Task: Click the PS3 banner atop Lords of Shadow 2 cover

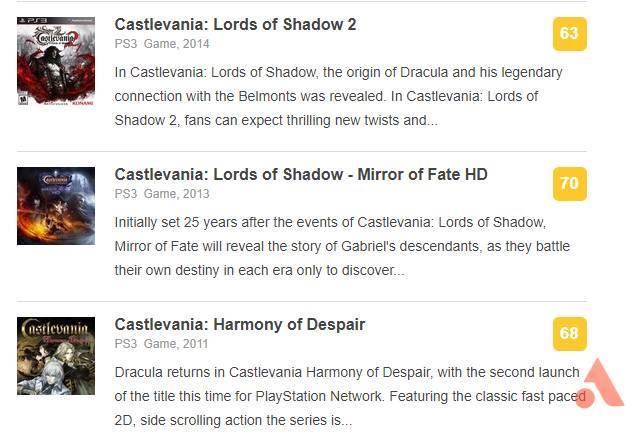Action: 56,20
